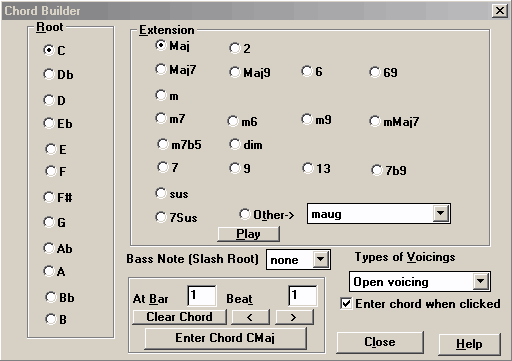Screen dimensions: 512x361
Task: Click the At Bar number field
Action: pos(202,295)
